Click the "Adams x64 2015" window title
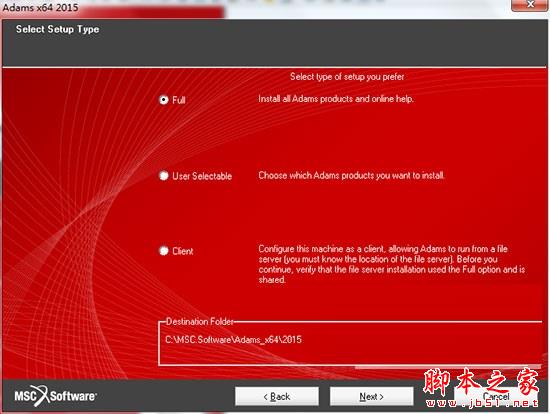 (x=40, y=7)
